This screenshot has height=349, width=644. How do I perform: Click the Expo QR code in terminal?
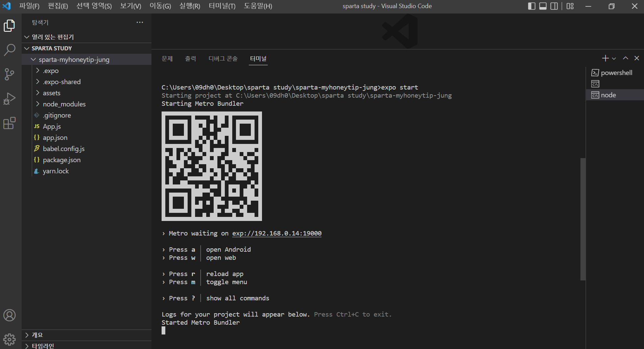pos(212,166)
